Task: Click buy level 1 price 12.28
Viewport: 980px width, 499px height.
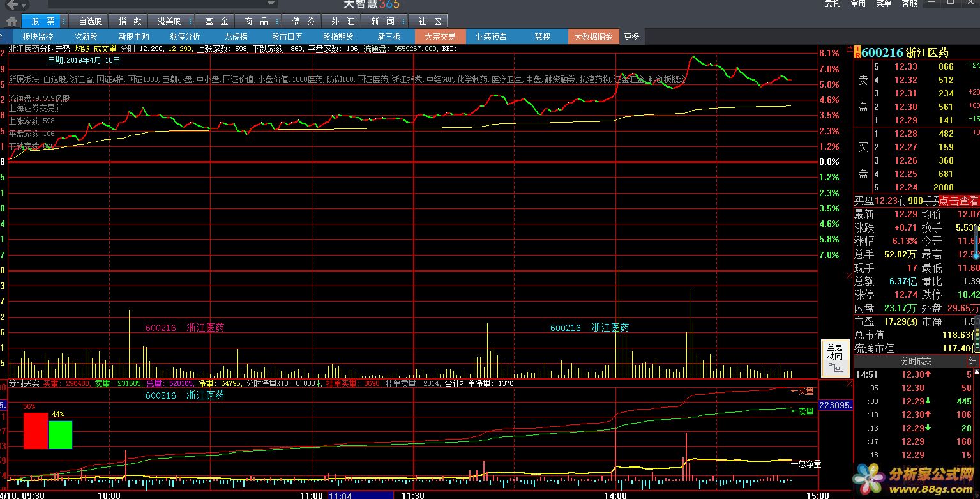Action: (905, 134)
